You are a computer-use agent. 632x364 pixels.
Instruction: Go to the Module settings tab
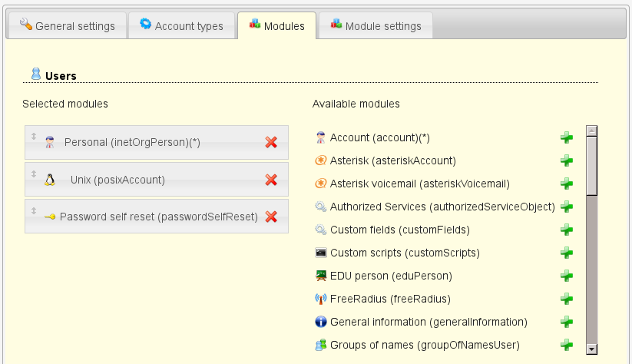(x=376, y=26)
